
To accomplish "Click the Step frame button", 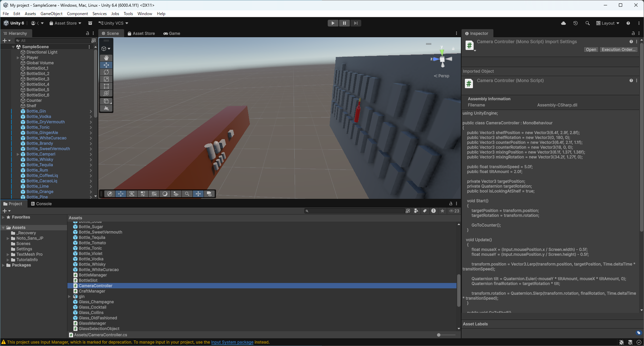I will (356, 23).
